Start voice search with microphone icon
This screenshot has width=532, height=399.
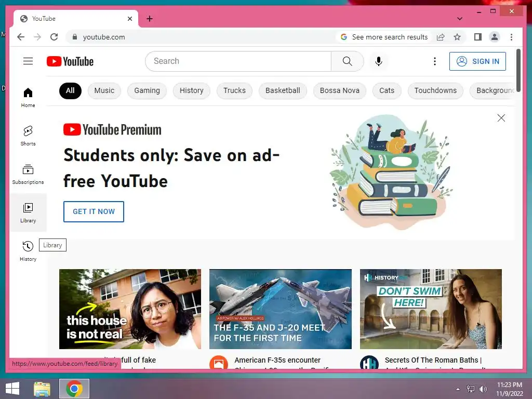pos(379,61)
